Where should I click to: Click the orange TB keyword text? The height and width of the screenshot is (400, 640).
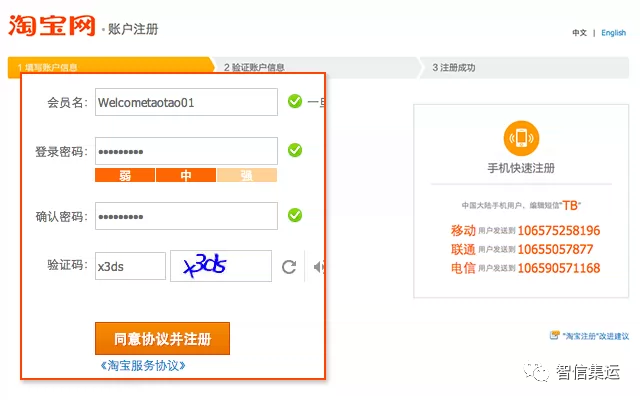(570, 205)
